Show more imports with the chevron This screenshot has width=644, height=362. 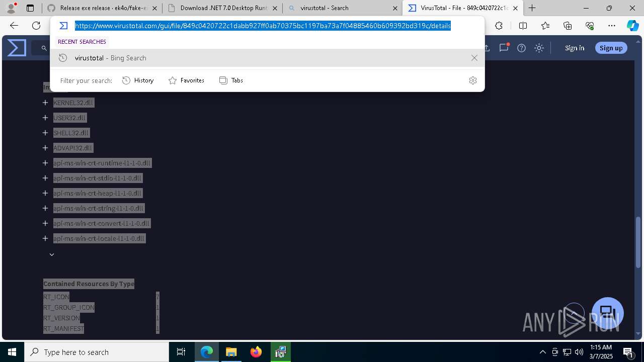pyautogui.click(x=51, y=254)
